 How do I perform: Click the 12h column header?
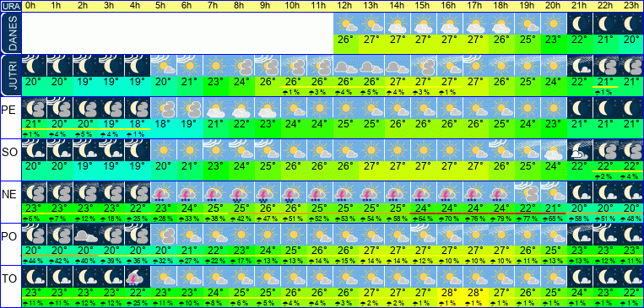point(345,6)
